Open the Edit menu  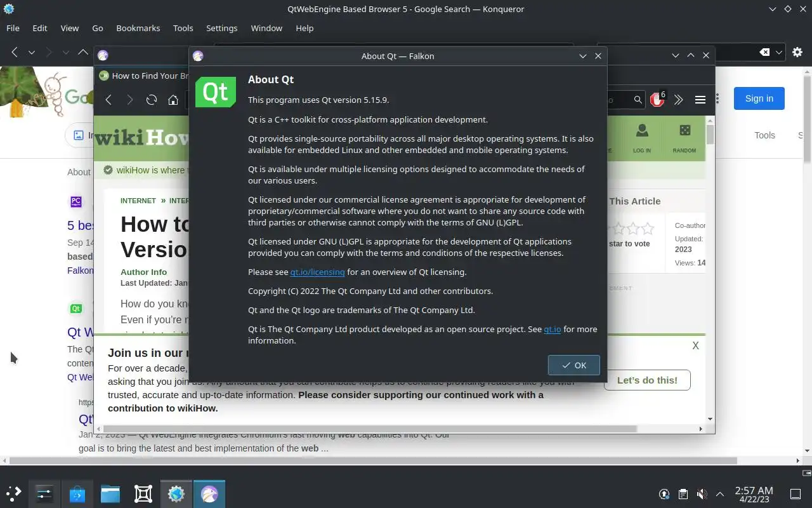tap(40, 28)
